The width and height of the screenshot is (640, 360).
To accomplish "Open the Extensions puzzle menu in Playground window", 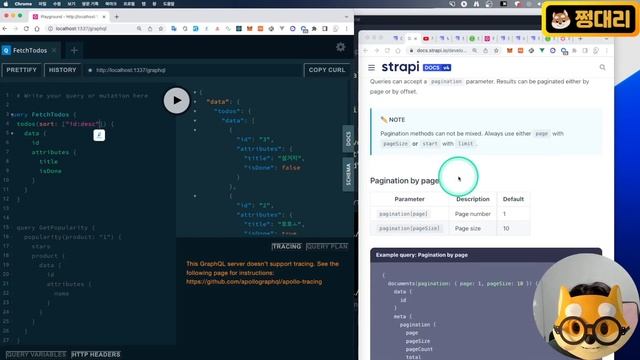I will coord(314,29).
